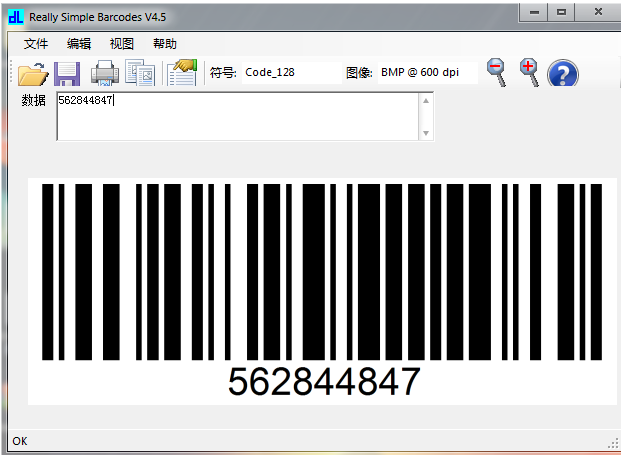Viewport: 621px width, 455px height.
Task: Click the data field scroll up arrow
Action: click(x=426, y=101)
